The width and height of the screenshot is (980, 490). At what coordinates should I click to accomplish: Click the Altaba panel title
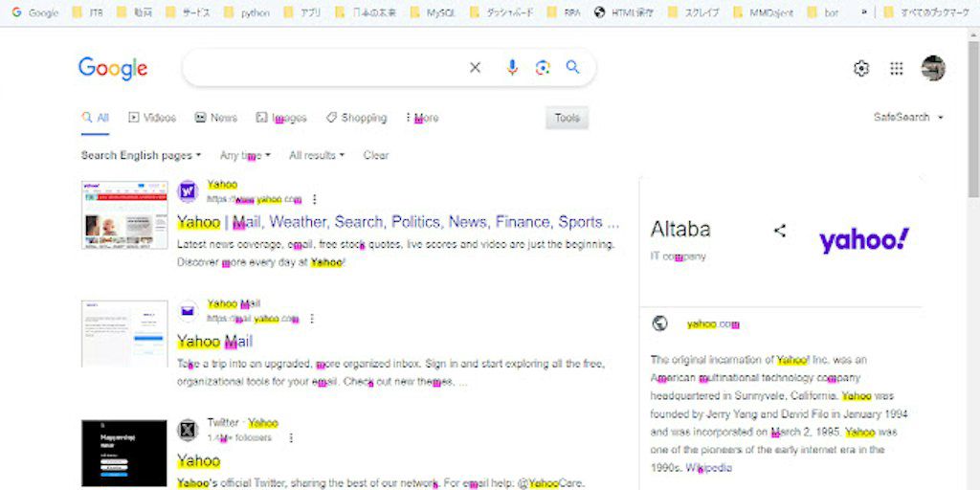pos(680,230)
